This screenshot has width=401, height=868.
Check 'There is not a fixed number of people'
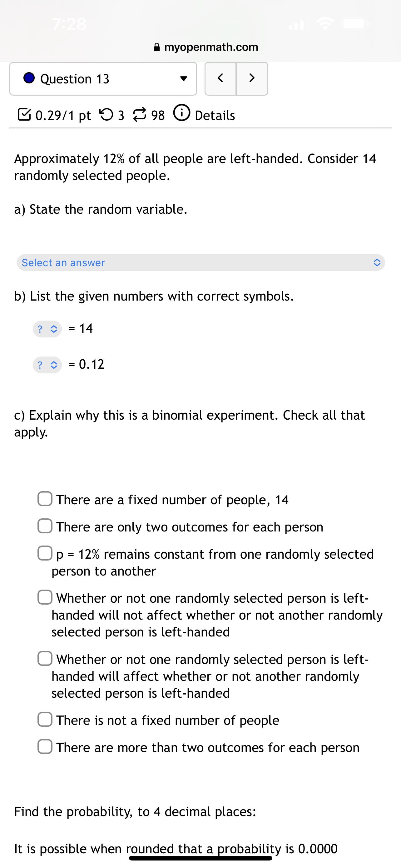(x=45, y=720)
